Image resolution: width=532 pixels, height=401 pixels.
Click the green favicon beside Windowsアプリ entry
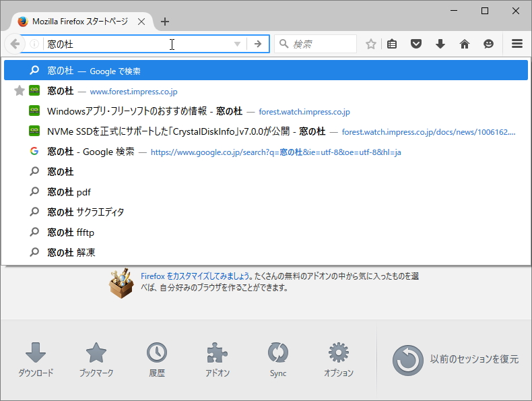[34, 111]
